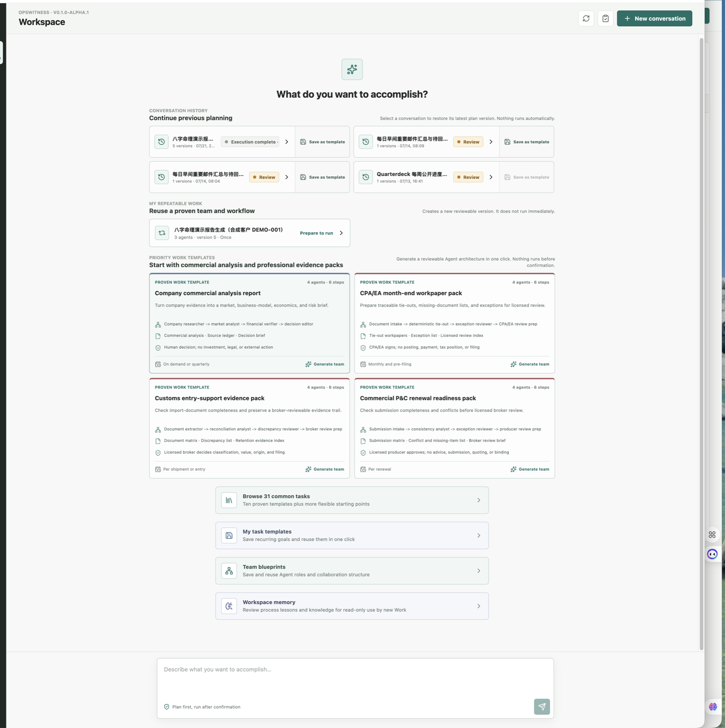This screenshot has height=728, width=725.
Task: Click the org-chart icon for Team blueprints
Action: [x=229, y=571]
